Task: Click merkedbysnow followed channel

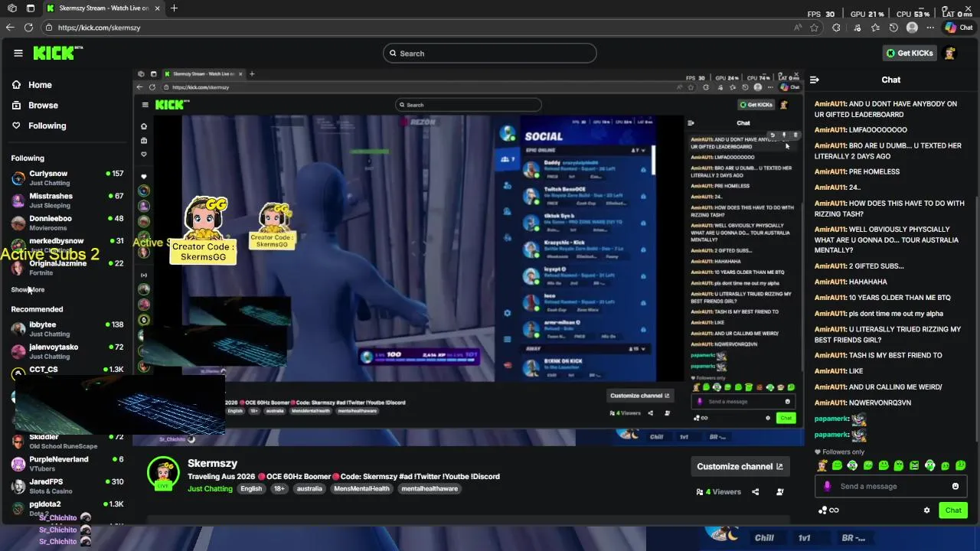Action: [67, 245]
